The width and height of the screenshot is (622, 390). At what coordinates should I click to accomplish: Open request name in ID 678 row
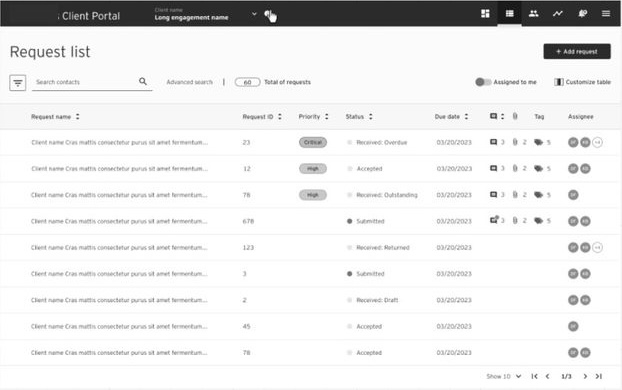coord(119,221)
